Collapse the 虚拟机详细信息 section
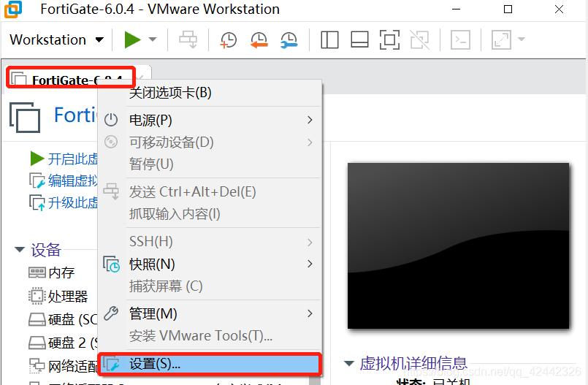The image size is (588, 385). pyautogui.click(x=348, y=363)
